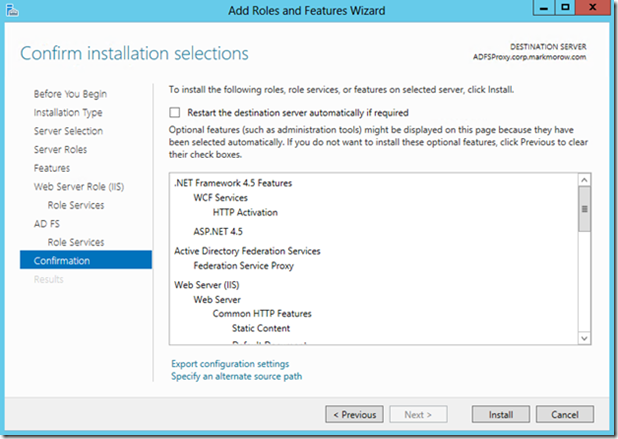Select Active Directory Federation Services entry
618x439 pixels.
coord(247,251)
